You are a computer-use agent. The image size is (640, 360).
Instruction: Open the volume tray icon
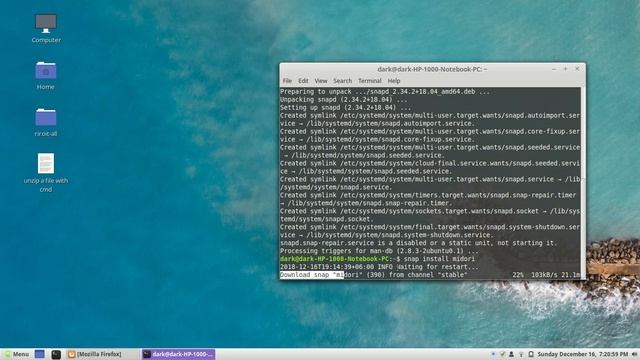635,354
